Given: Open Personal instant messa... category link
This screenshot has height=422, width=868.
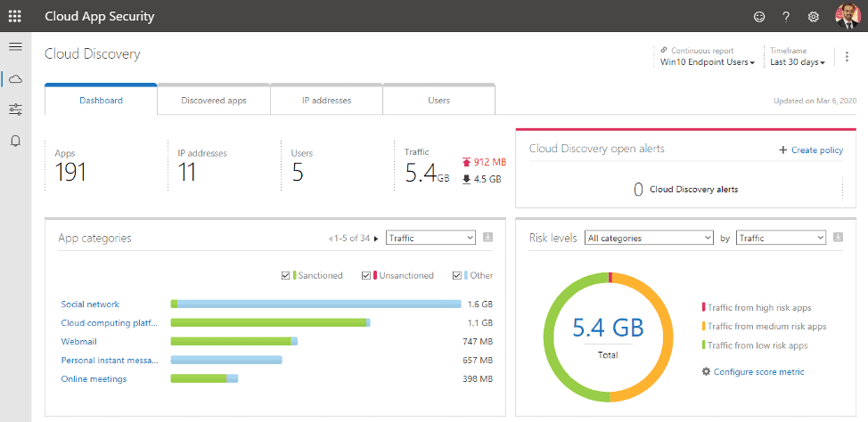Looking at the screenshot, I should pos(110,360).
